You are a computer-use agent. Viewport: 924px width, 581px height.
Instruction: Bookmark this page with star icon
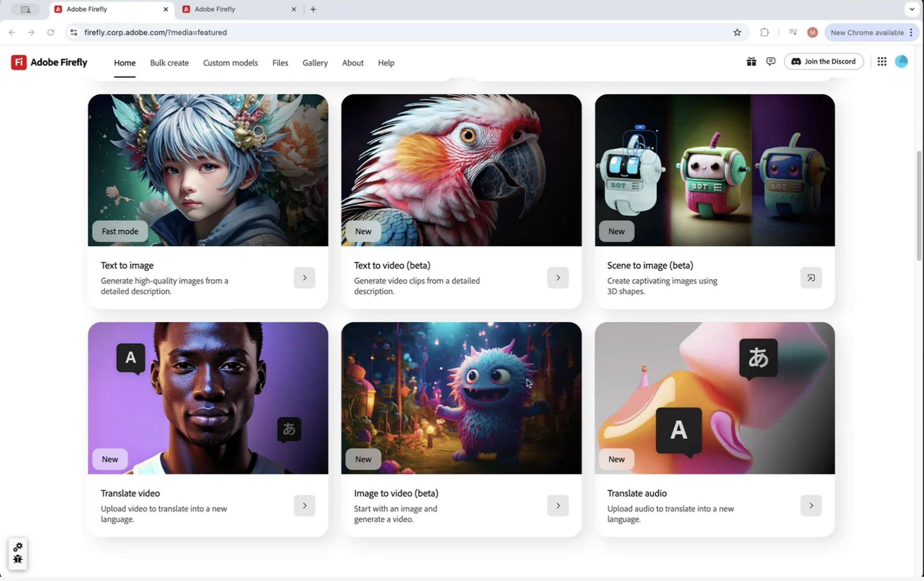[737, 33]
